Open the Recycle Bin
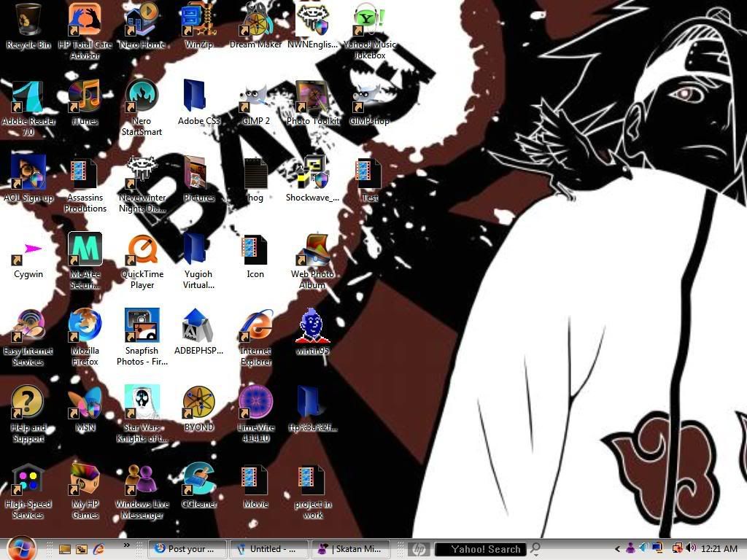 (x=28, y=18)
